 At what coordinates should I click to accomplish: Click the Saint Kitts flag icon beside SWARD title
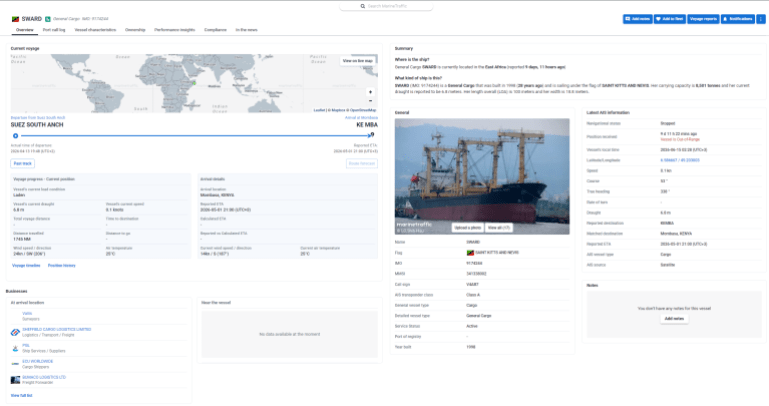15,19
